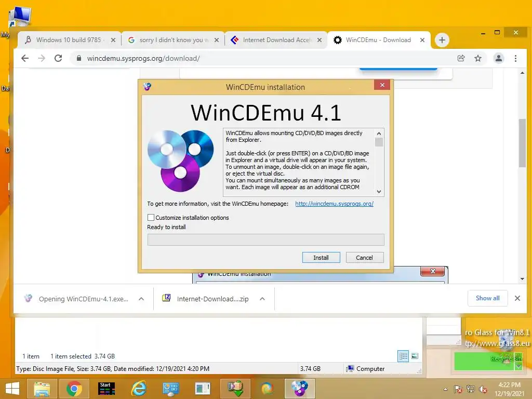Open the taskbar clock showing 4:22 PM

click(509, 389)
